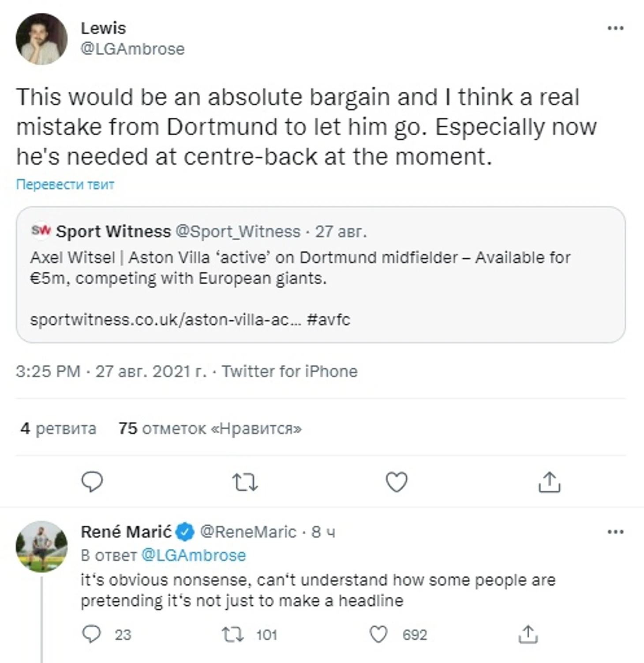644x663 pixels.
Task: Open the @LGAmbrose mention in the reply
Action: pos(193,555)
